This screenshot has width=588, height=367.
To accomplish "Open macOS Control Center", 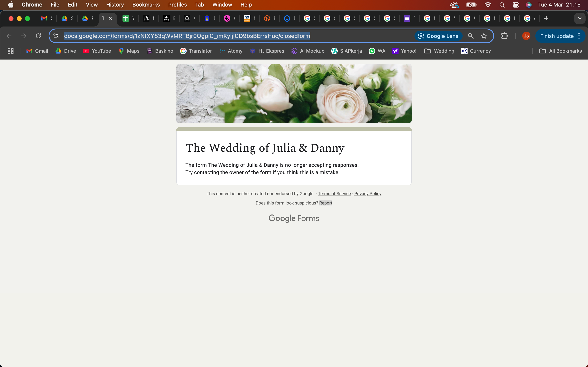I will pos(516,5).
